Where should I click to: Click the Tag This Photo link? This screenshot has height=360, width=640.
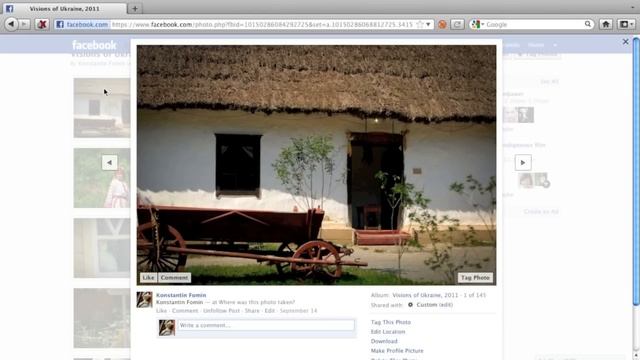pyautogui.click(x=391, y=322)
